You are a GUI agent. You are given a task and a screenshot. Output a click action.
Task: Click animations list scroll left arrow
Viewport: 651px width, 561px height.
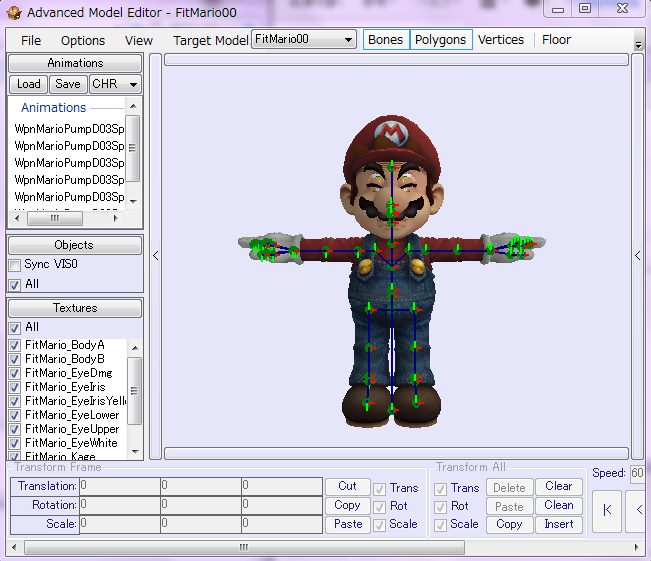coord(17,218)
